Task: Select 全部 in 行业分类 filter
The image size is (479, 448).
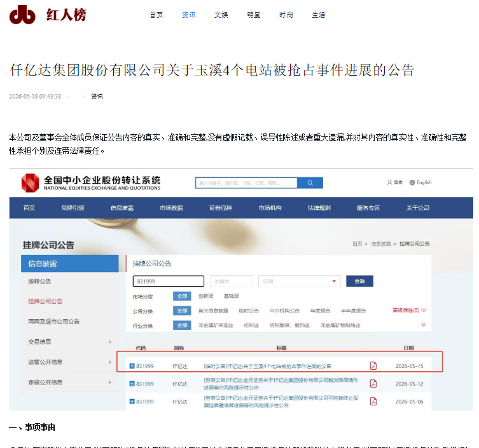Action: [182, 325]
